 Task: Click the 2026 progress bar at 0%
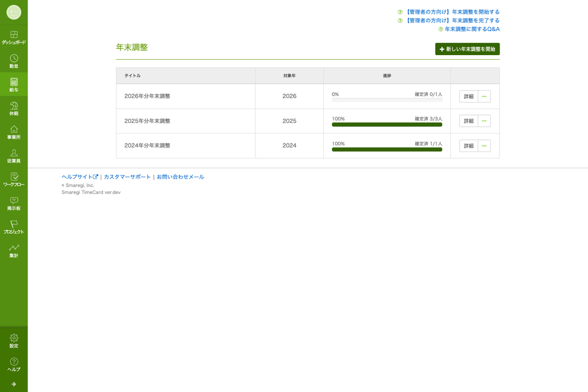(387, 100)
